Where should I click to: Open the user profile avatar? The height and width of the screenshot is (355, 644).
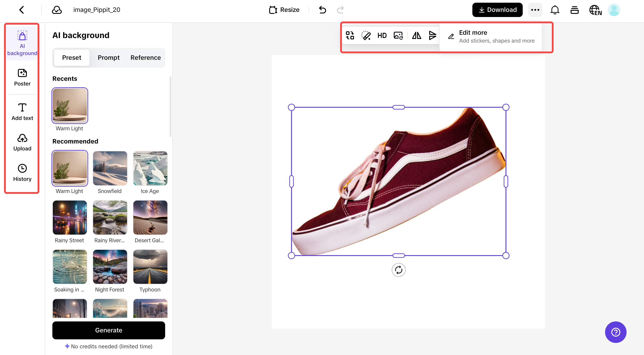[614, 10]
